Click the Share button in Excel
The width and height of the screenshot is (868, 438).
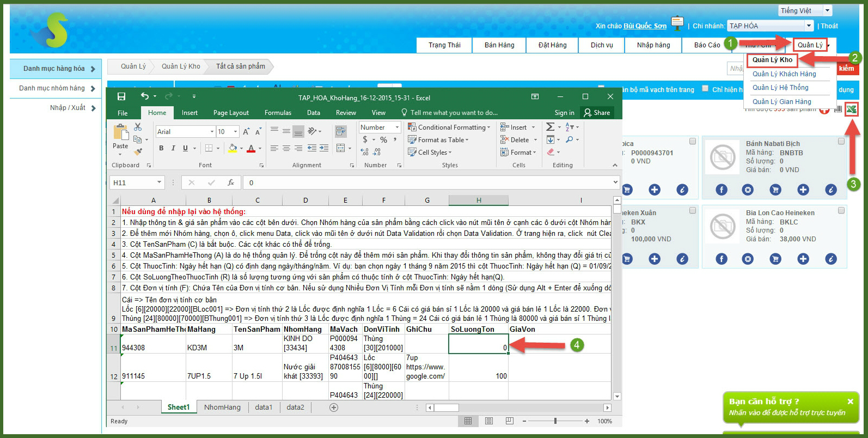coord(597,113)
